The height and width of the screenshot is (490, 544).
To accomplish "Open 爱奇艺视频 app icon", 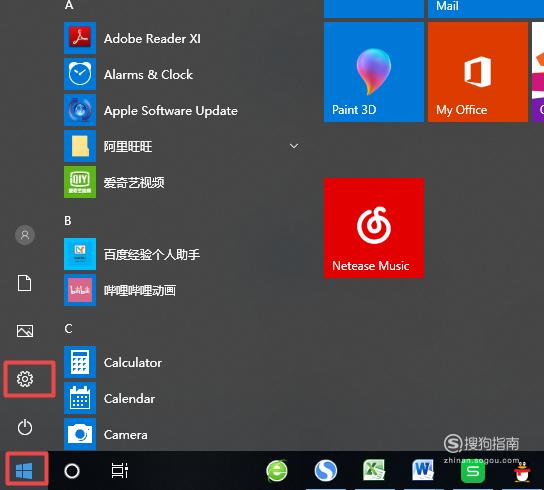I will coord(80,182).
